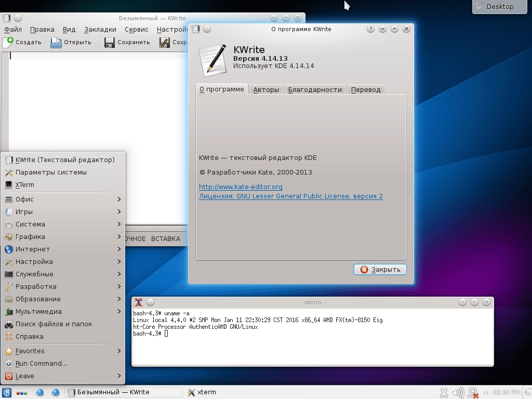Open the Закладки menu in KWrite
This screenshot has width=532, height=399.
point(100,30)
